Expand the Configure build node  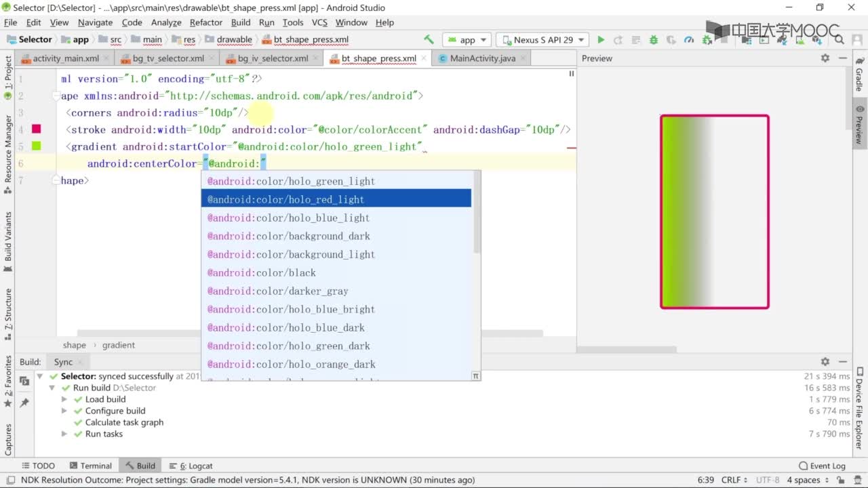(x=64, y=411)
